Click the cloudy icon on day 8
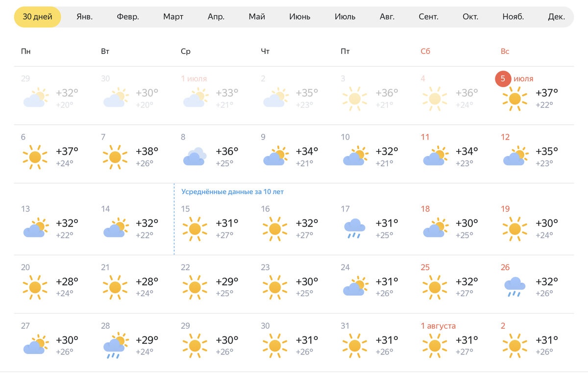588x373 pixels. point(195,157)
